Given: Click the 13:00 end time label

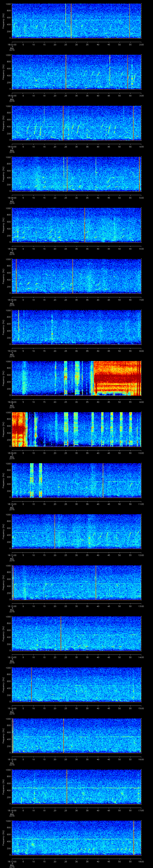Looking at the screenshot, I should 141,606.
